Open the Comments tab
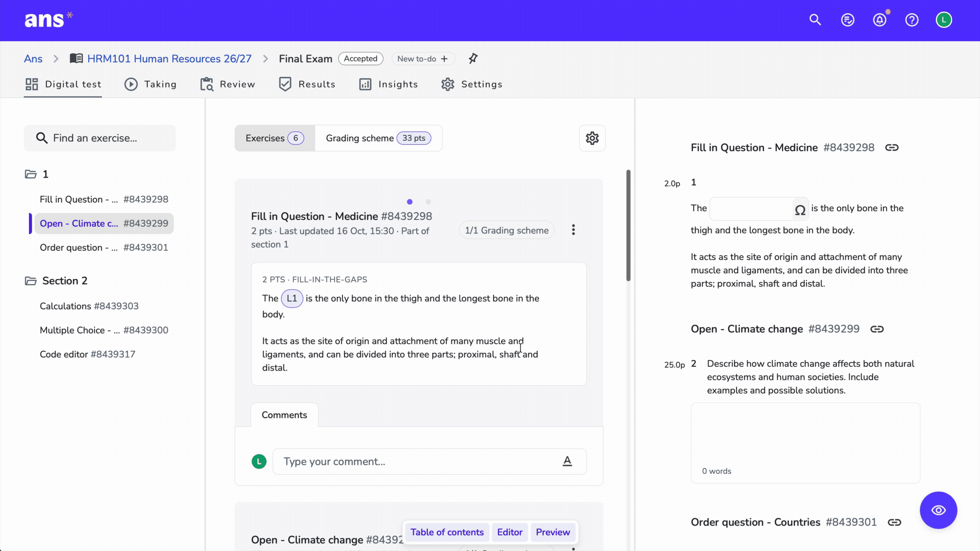Viewport: 980px width, 551px height. tap(284, 415)
